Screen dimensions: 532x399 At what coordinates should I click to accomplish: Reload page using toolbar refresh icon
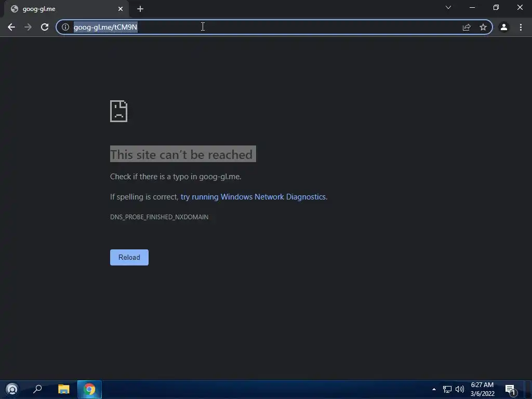click(45, 27)
